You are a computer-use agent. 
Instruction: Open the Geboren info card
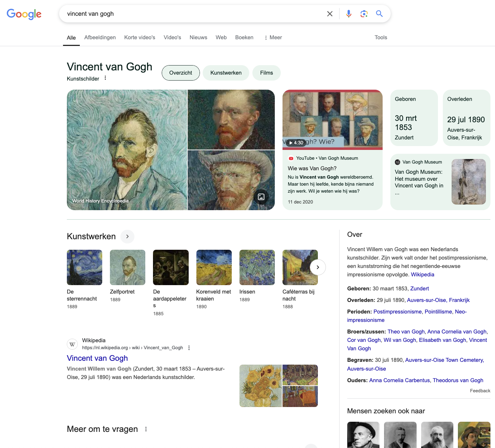pos(414,118)
